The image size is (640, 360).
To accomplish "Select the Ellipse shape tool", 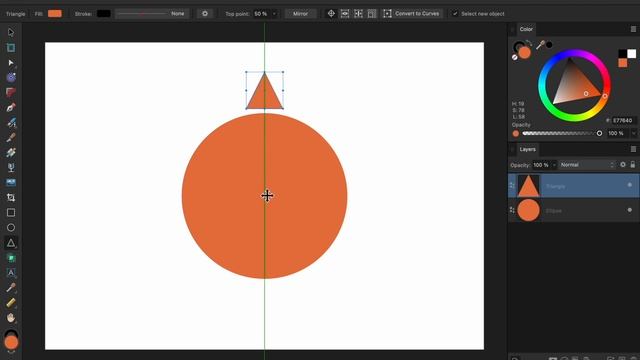I will pyautogui.click(x=11, y=227).
